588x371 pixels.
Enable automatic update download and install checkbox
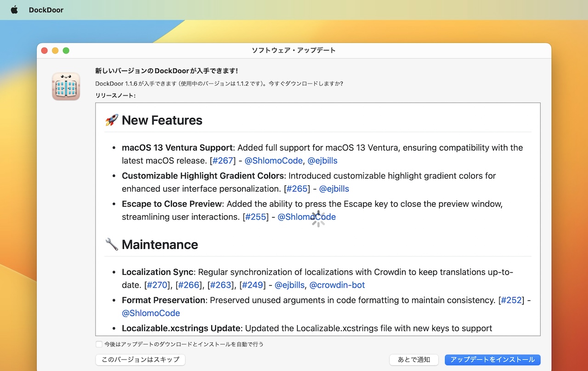[99, 344]
